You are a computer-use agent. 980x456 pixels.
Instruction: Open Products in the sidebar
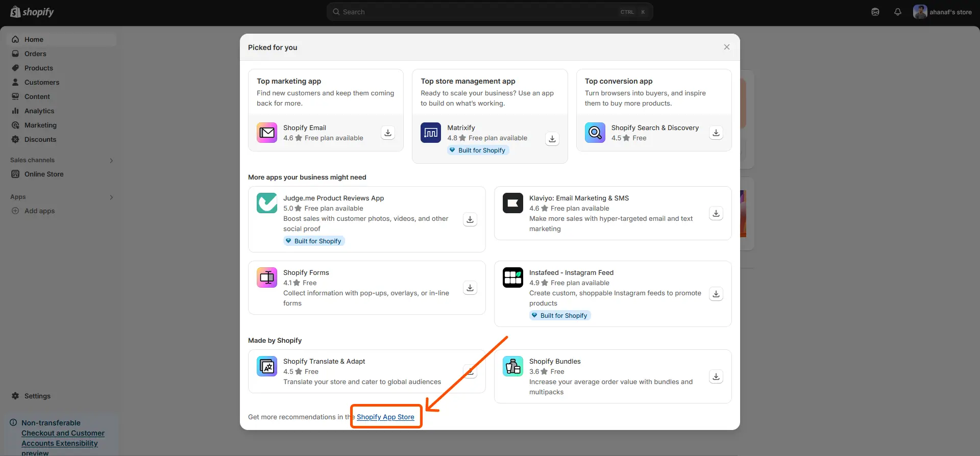[61, 68]
